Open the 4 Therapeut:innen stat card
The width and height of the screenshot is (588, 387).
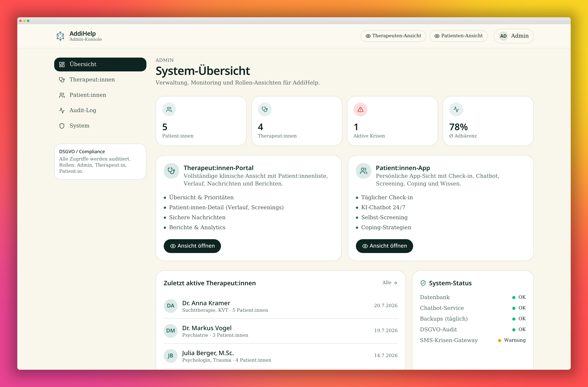click(x=297, y=121)
